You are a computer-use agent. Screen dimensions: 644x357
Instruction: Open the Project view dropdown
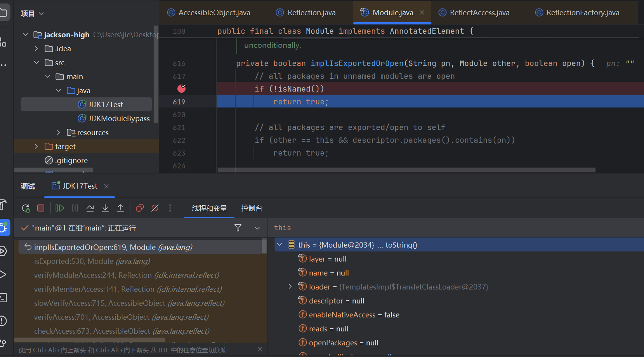[x=32, y=14]
